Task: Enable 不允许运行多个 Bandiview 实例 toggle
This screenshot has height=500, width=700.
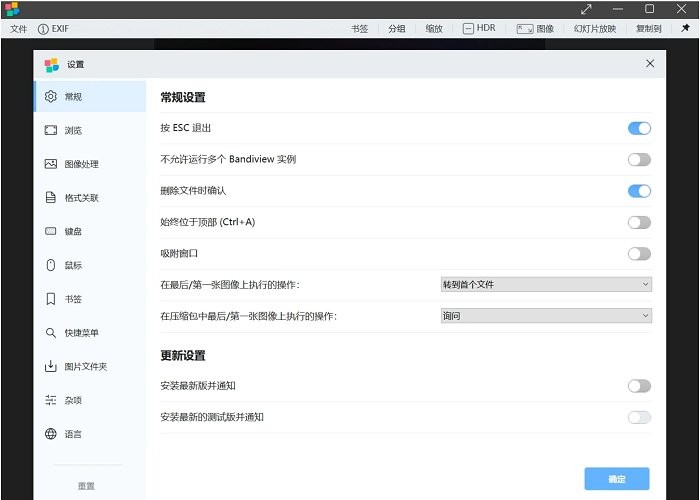Action: pos(639,159)
